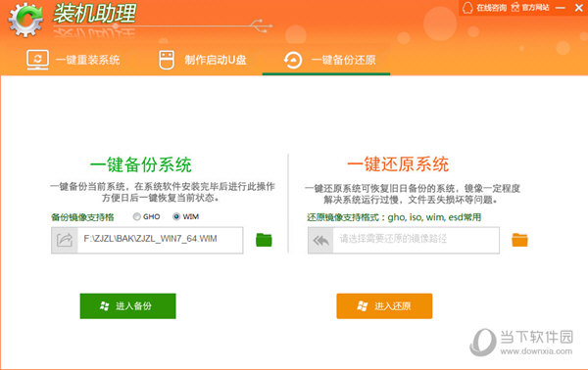The image size is (588, 370).
Task: Click the double-arrow icon beside restore path field
Action: (x=320, y=240)
